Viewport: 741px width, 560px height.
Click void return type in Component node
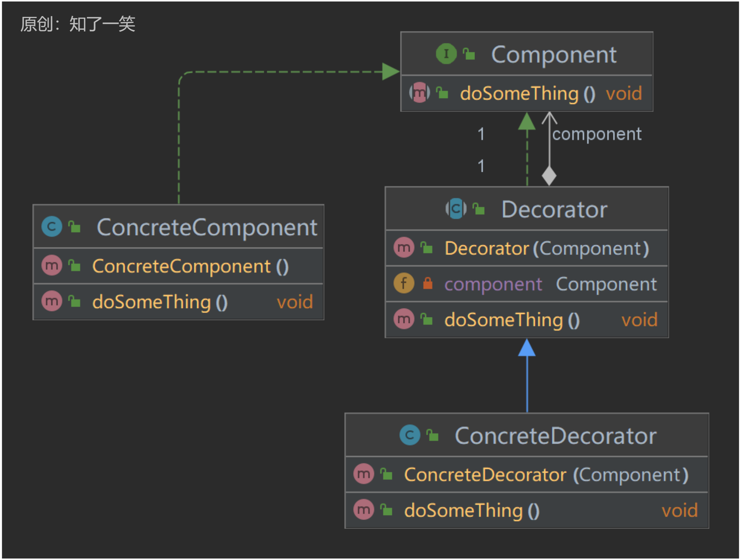pyautogui.click(x=624, y=93)
